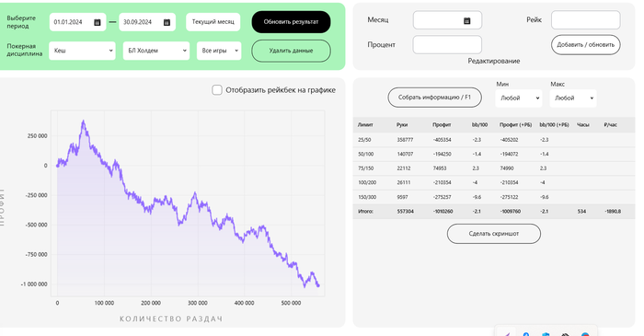This screenshot has width=644, height=336.
Task: Expand the БЛ Холдем game type dropdown
Action: (x=156, y=51)
